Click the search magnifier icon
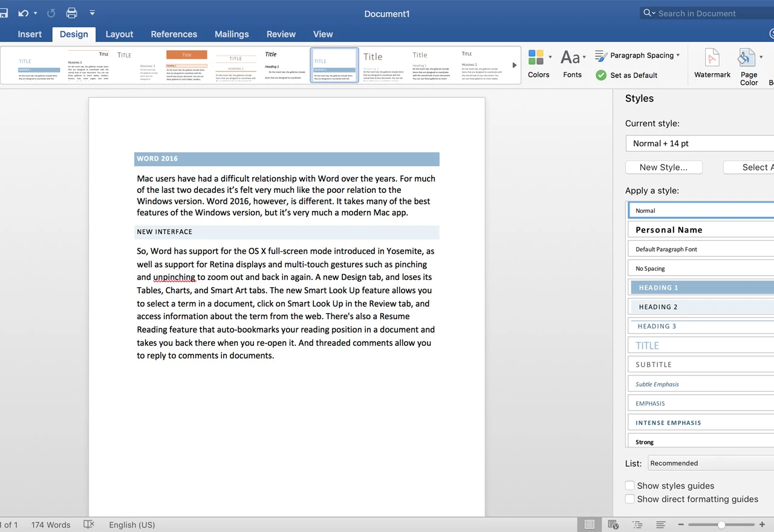This screenshot has height=532, width=774. tap(648, 13)
